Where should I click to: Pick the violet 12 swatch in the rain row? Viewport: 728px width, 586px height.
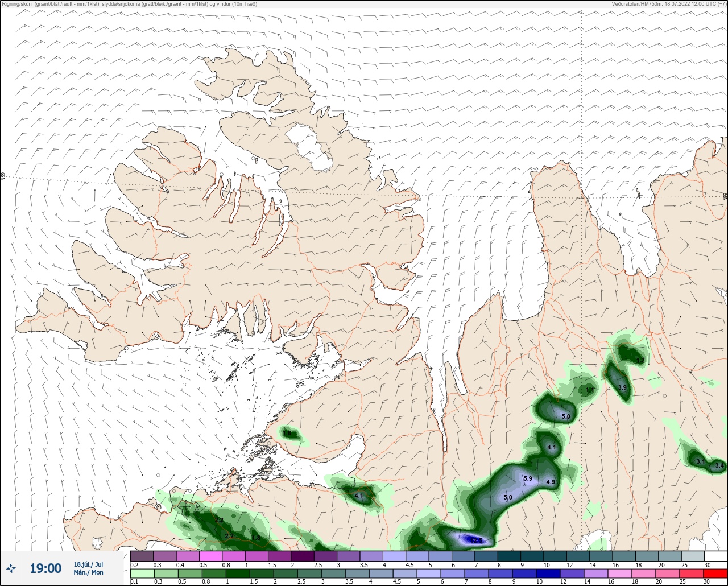572,573
